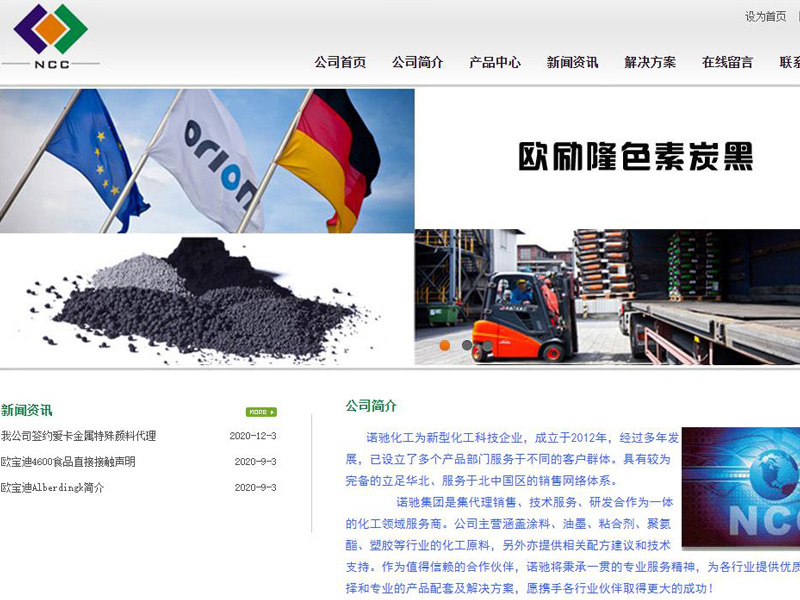Navigate to 新闻资讯 in top menu
Viewport: 800px width, 600px height.
pos(572,62)
